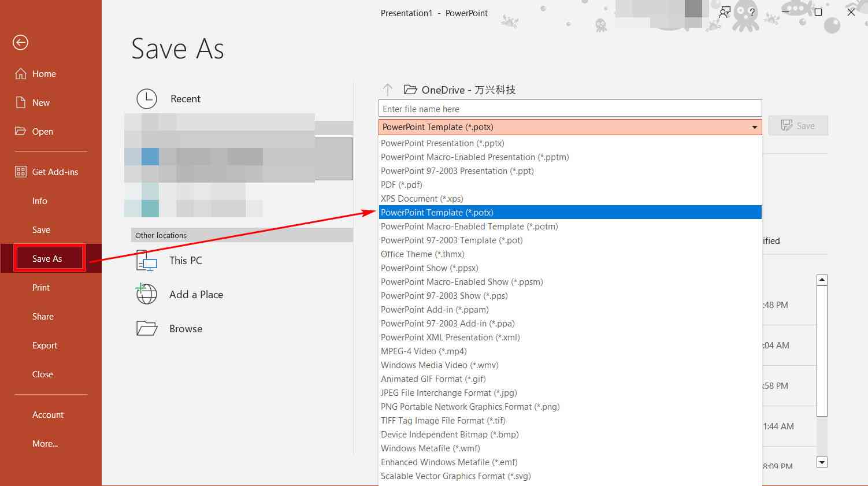
Task: Click the Add a Place label
Action: point(196,295)
